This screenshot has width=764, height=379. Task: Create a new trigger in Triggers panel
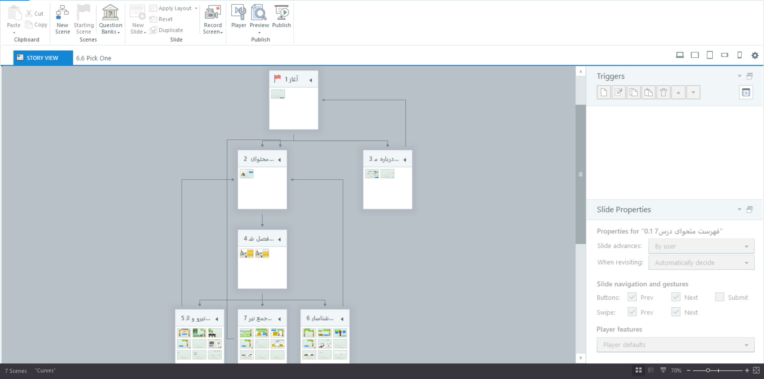tap(604, 92)
